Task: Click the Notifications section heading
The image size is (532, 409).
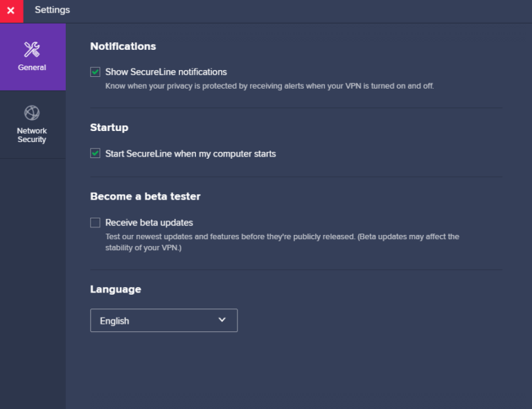Action: 123,46
